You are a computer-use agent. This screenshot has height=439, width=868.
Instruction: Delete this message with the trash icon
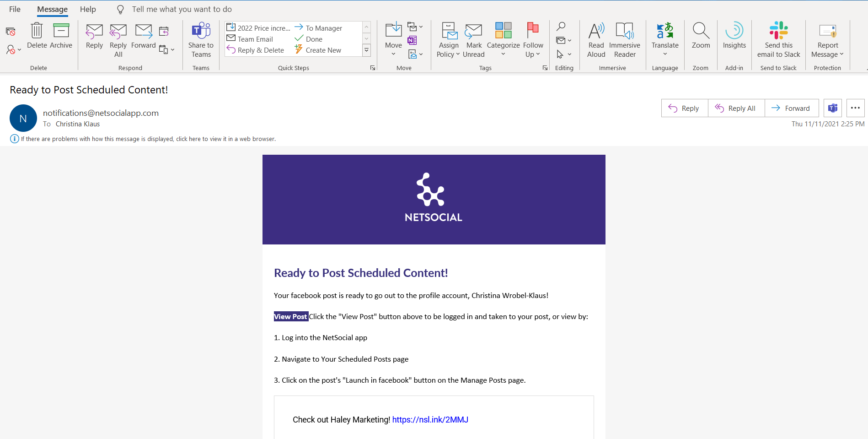37,36
